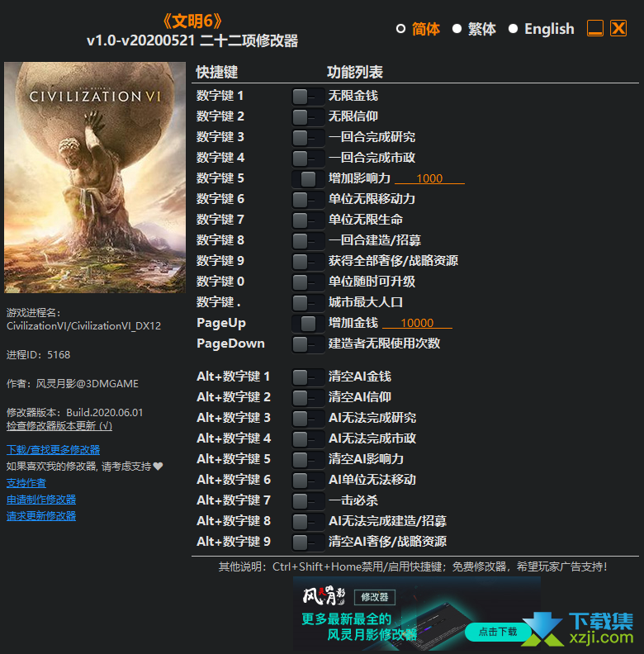Edit the 增加金钱 value field 10000
This screenshot has height=654, width=644.
point(417,323)
